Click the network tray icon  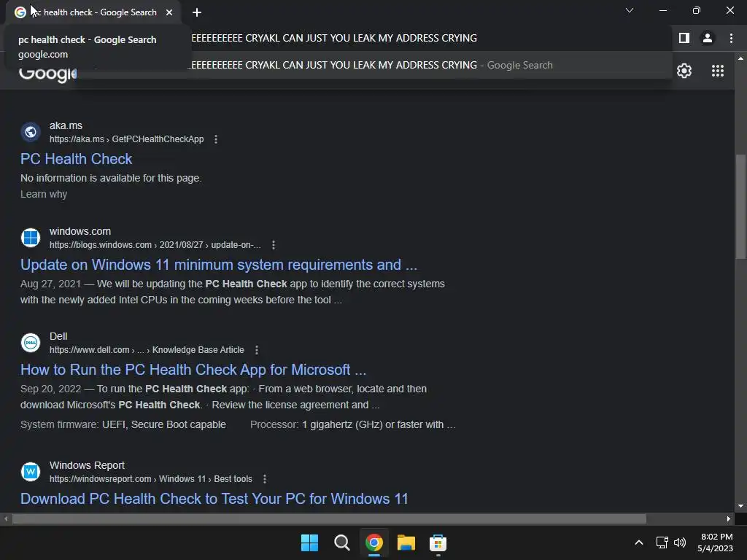662,542
